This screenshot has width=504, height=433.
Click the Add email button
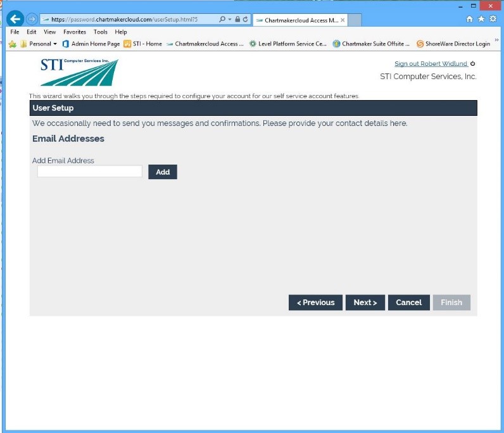(x=163, y=172)
